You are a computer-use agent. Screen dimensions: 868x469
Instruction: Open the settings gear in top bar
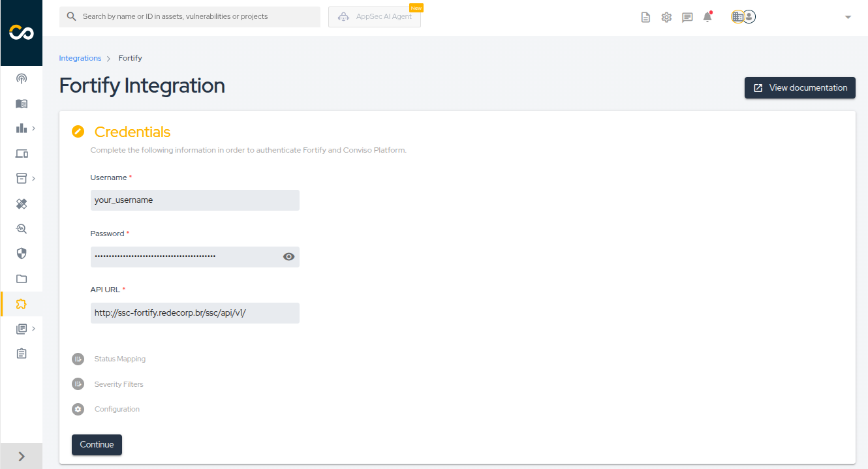click(666, 18)
